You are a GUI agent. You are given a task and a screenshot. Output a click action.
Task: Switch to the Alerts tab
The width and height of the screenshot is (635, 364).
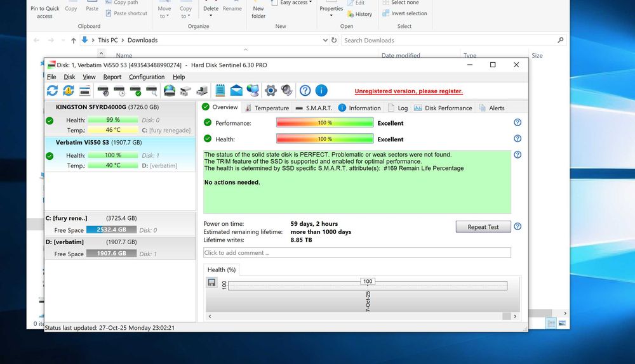pos(491,108)
